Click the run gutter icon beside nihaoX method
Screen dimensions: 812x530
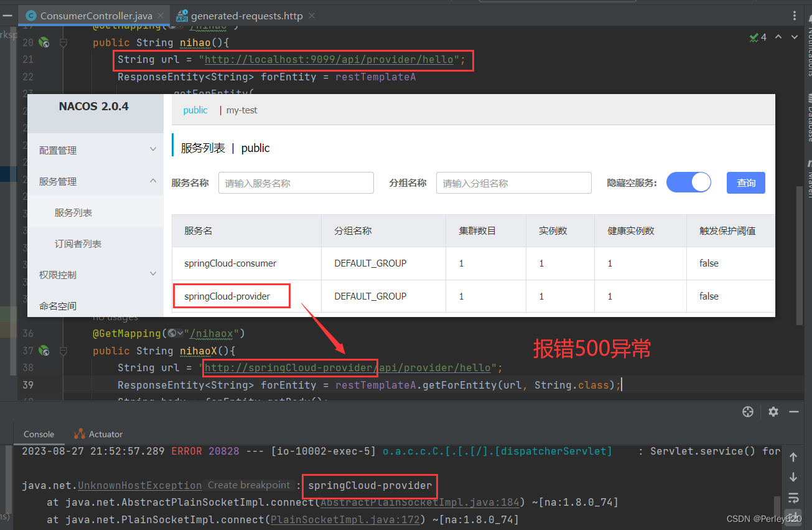tap(44, 351)
